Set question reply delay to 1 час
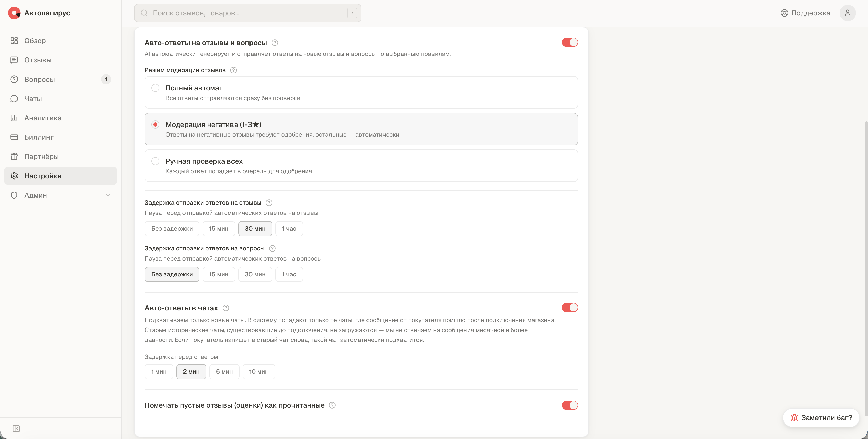Image resolution: width=868 pixels, height=439 pixels. (x=289, y=274)
